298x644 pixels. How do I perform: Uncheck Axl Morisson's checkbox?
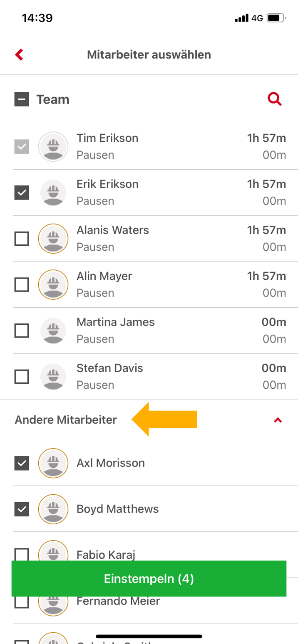[x=22, y=463]
